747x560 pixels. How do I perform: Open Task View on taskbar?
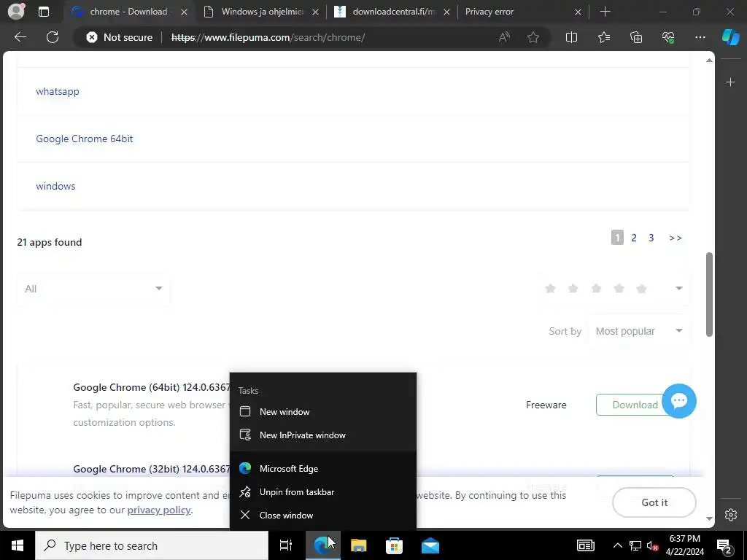tap(286, 545)
